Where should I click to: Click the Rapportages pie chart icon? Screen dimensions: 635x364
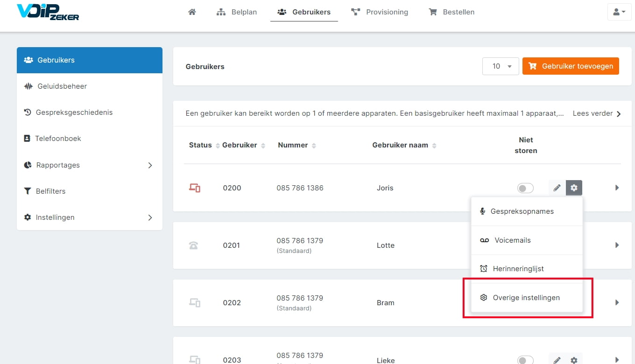(x=28, y=165)
